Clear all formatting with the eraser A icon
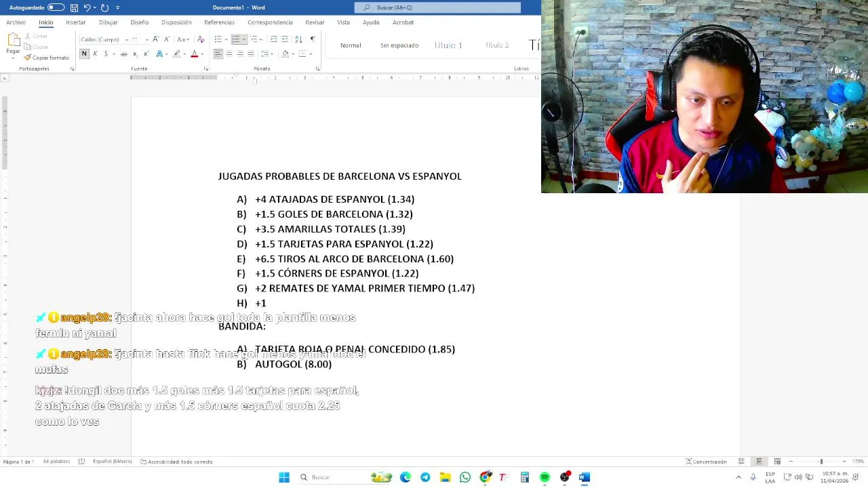 click(201, 39)
